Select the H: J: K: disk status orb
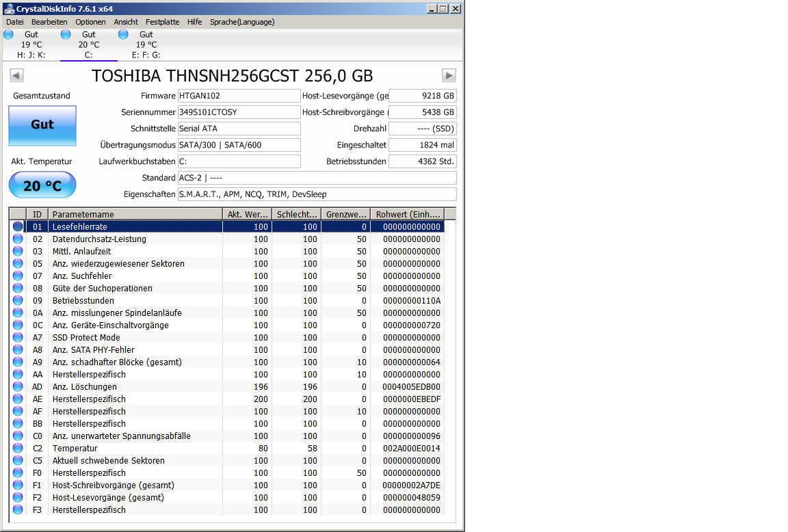 click(8, 34)
